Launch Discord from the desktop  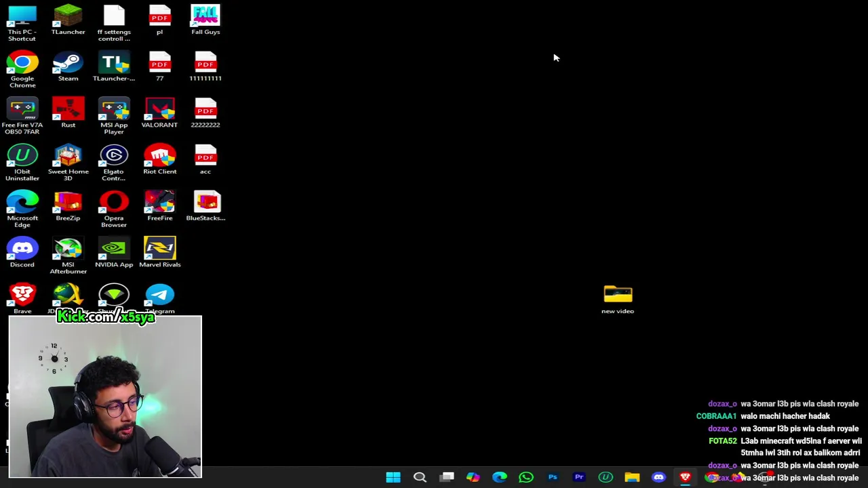[x=22, y=252]
